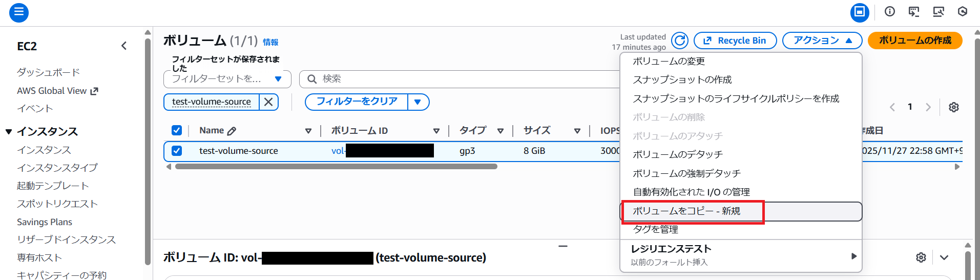Click the gp3 type cell
Screen dimensions: 980x280
[x=467, y=151]
